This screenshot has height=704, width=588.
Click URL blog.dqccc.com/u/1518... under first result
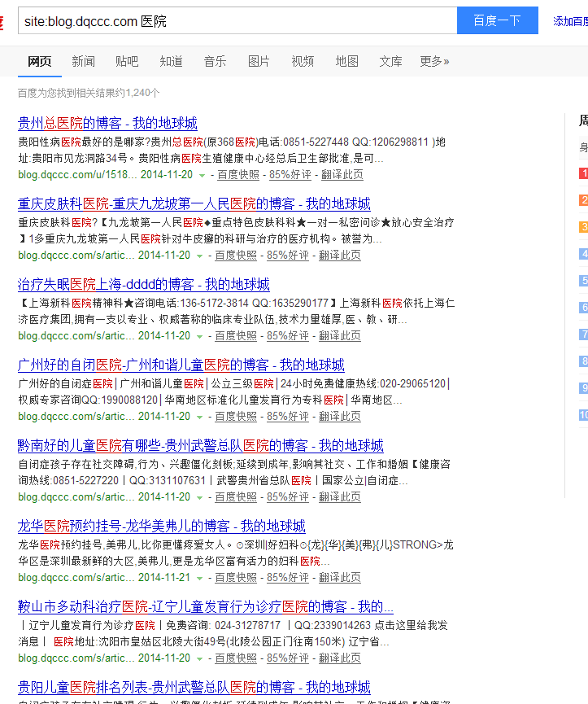77,175
